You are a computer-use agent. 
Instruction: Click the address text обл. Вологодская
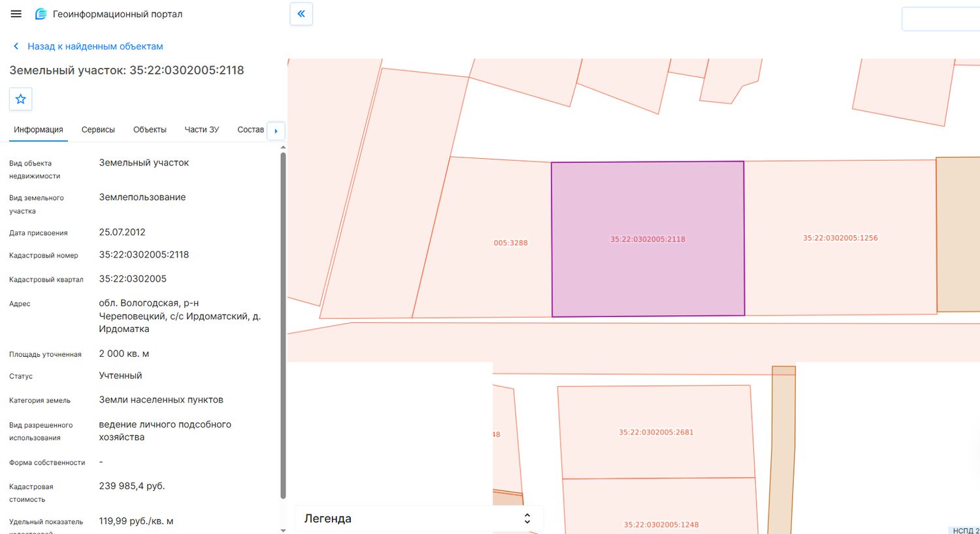click(x=180, y=316)
